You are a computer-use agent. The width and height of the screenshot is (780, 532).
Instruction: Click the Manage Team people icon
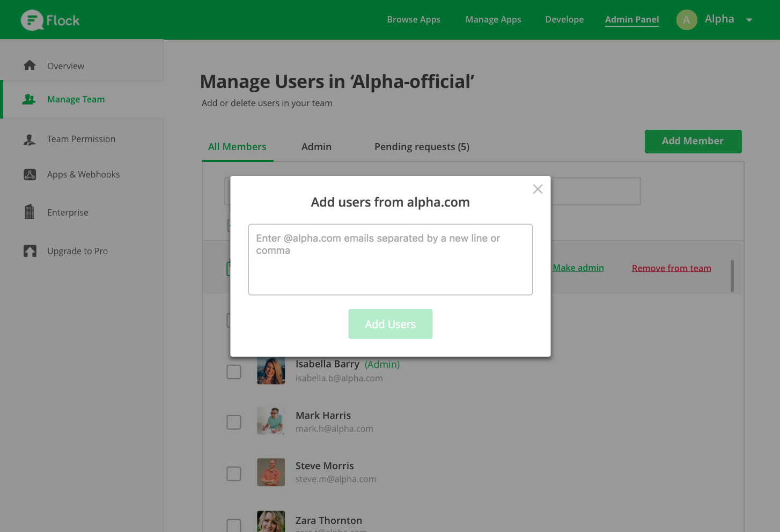click(x=29, y=99)
